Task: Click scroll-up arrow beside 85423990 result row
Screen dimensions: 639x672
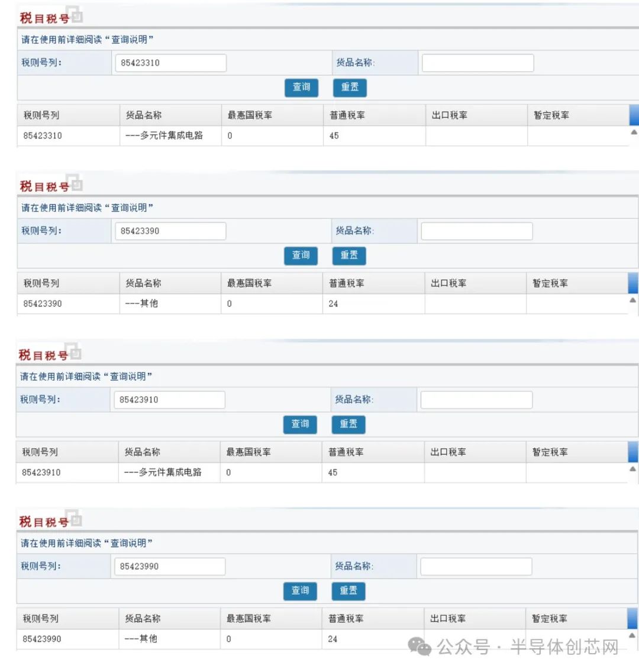Action: coord(632,635)
